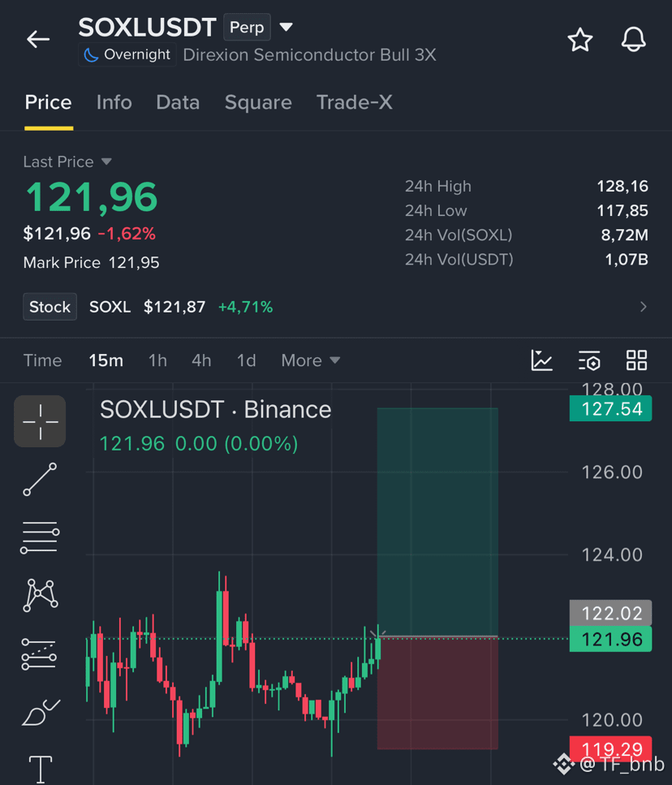The image size is (672, 785).
Task: Tap the red loss zone of position
Action: 437,693
